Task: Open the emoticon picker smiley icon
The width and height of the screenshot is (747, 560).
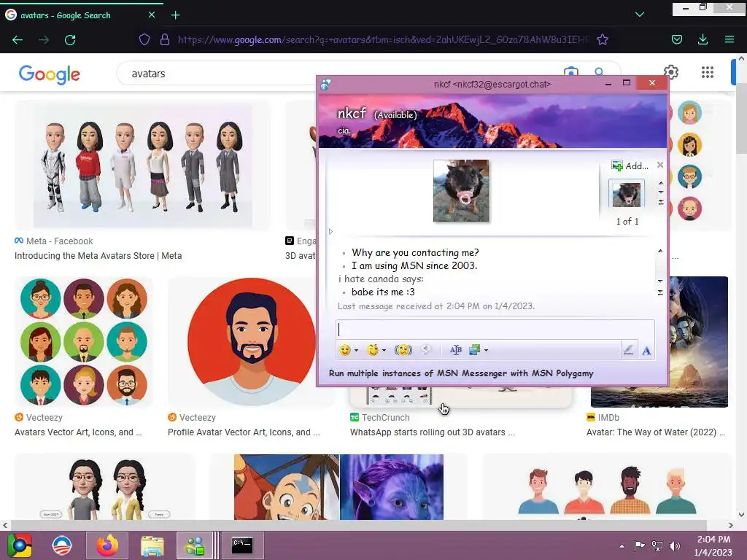Action: (x=345, y=350)
